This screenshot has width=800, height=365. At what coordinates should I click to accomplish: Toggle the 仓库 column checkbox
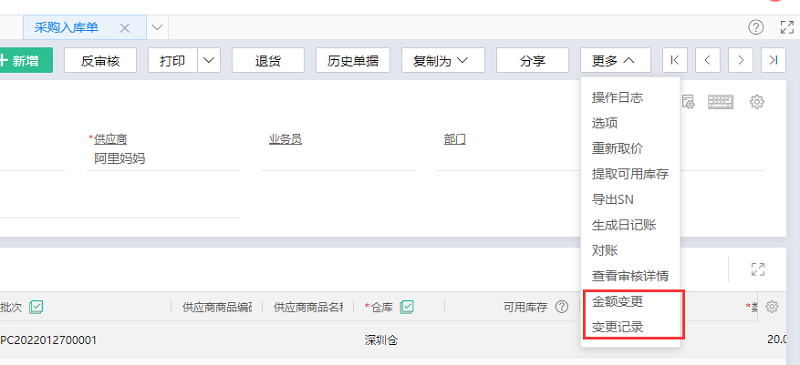click(407, 306)
